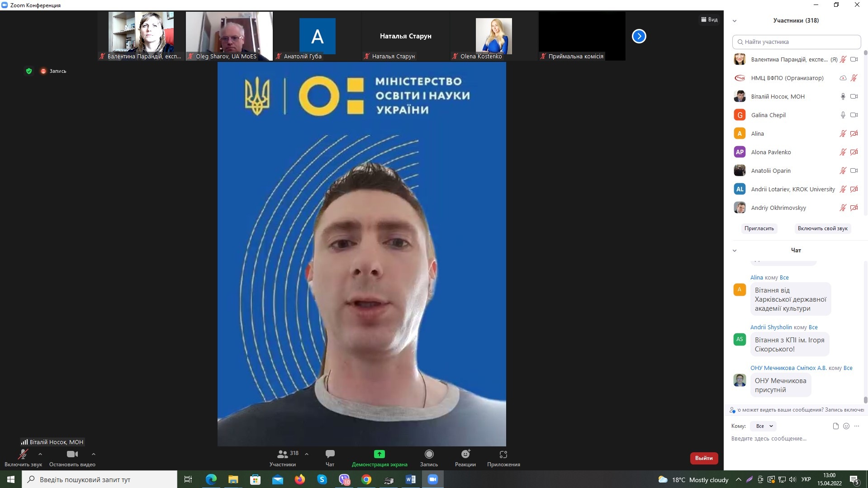Open audio options arrow beside Включить звук
The height and width of the screenshot is (488, 868).
pos(40,454)
